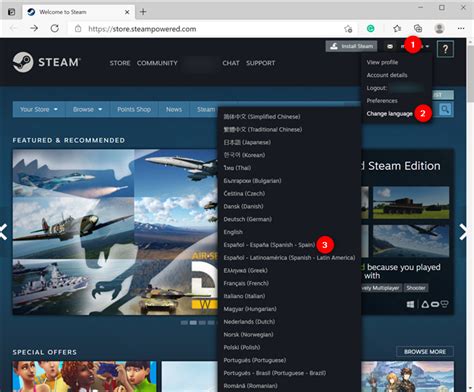Click the BROWSE MORE button
This screenshot has width=474, height=392.
(425, 352)
